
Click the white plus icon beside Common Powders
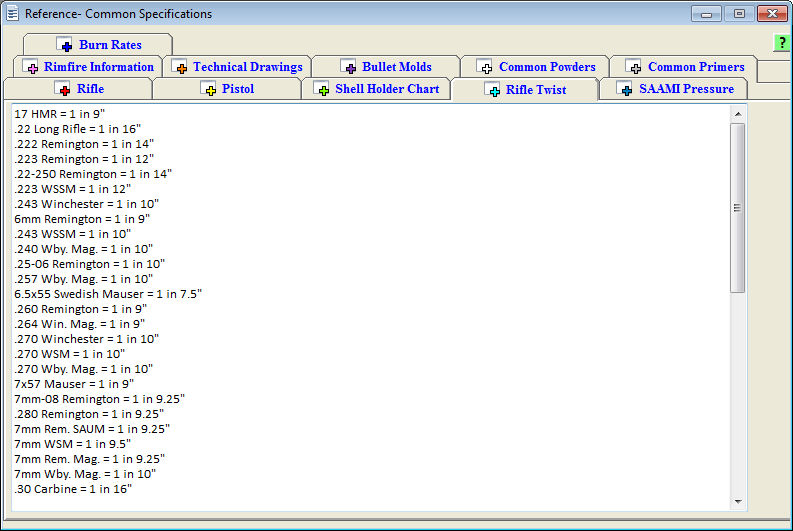click(x=484, y=66)
